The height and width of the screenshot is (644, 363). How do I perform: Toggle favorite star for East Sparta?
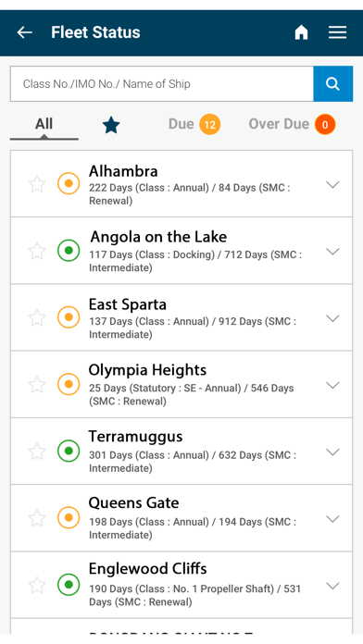37,317
